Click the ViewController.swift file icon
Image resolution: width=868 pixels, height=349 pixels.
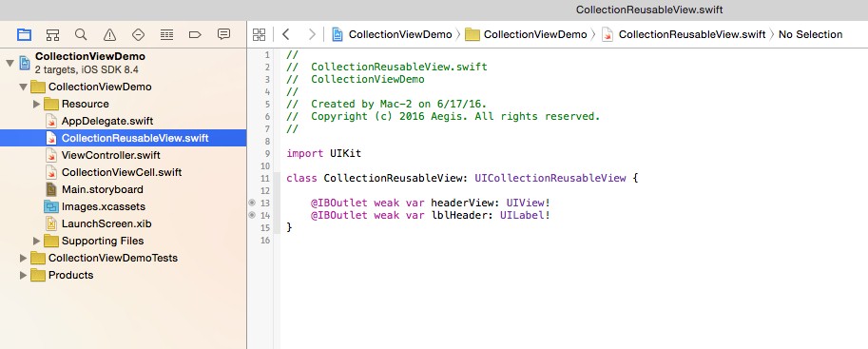coord(51,155)
